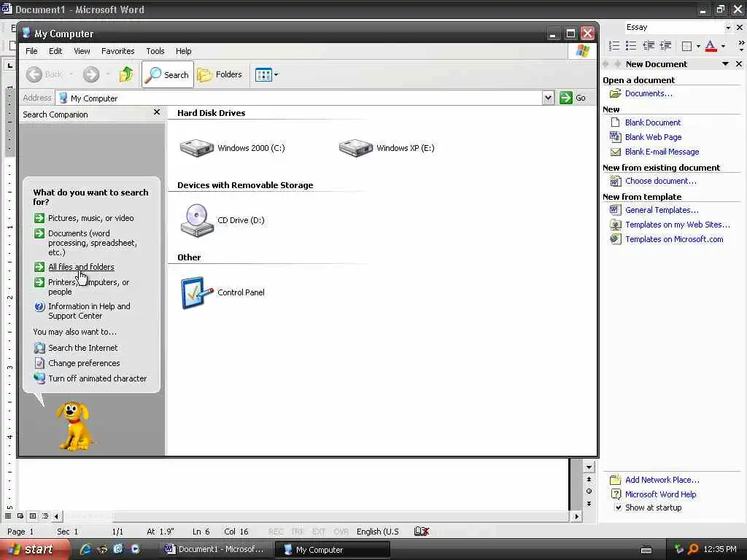Toggle Show at startup checkbox

click(619, 507)
